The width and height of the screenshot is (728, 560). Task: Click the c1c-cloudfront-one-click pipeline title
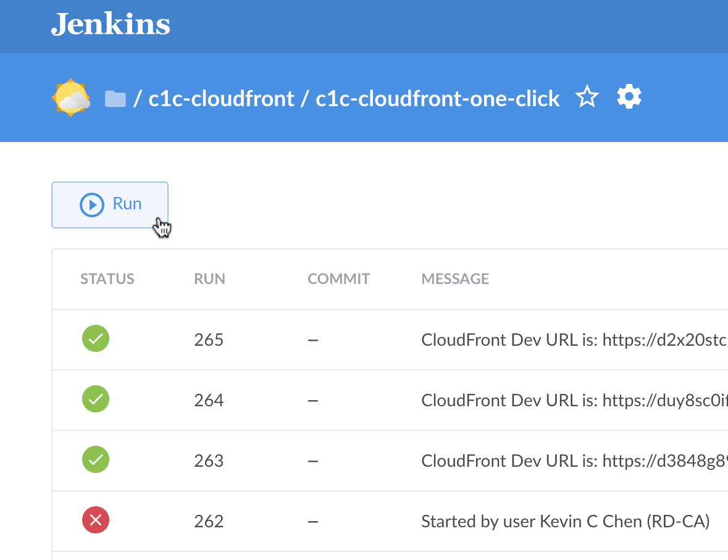pos(437,98)
